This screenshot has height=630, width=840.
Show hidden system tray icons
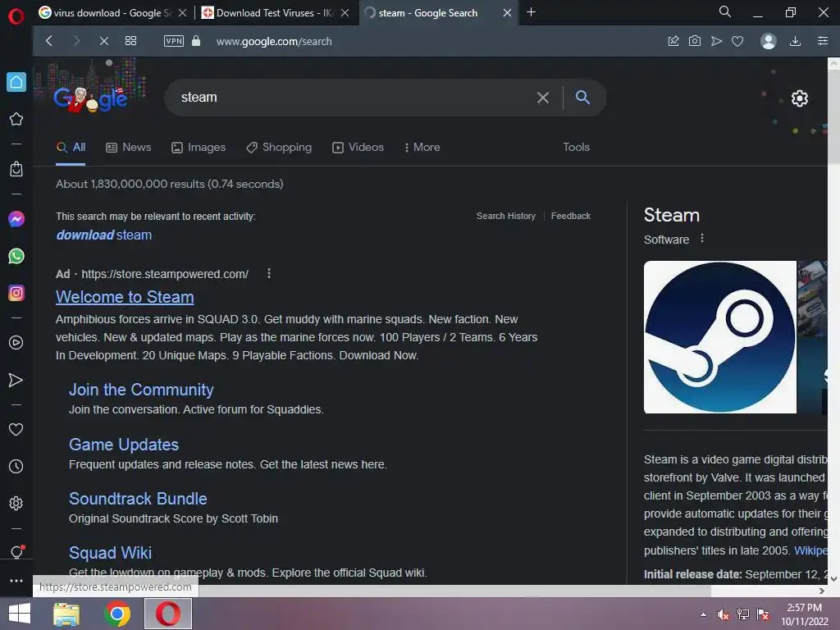coord(703,614)
